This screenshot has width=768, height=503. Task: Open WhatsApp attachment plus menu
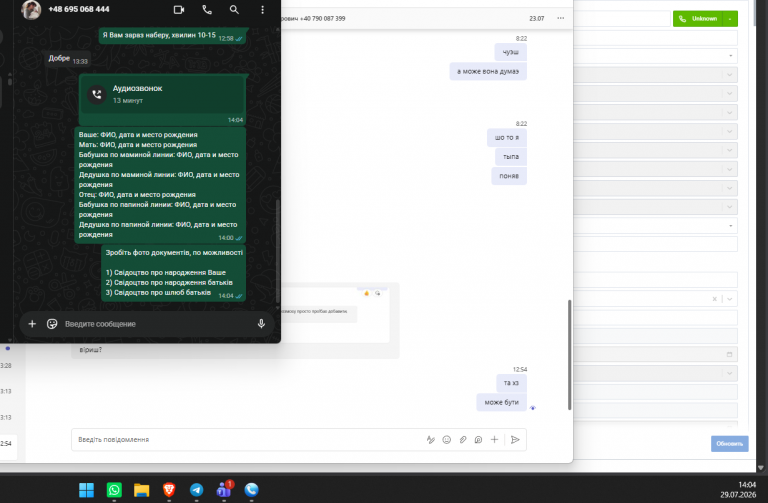pyautogui.click(x=32, y=324)
